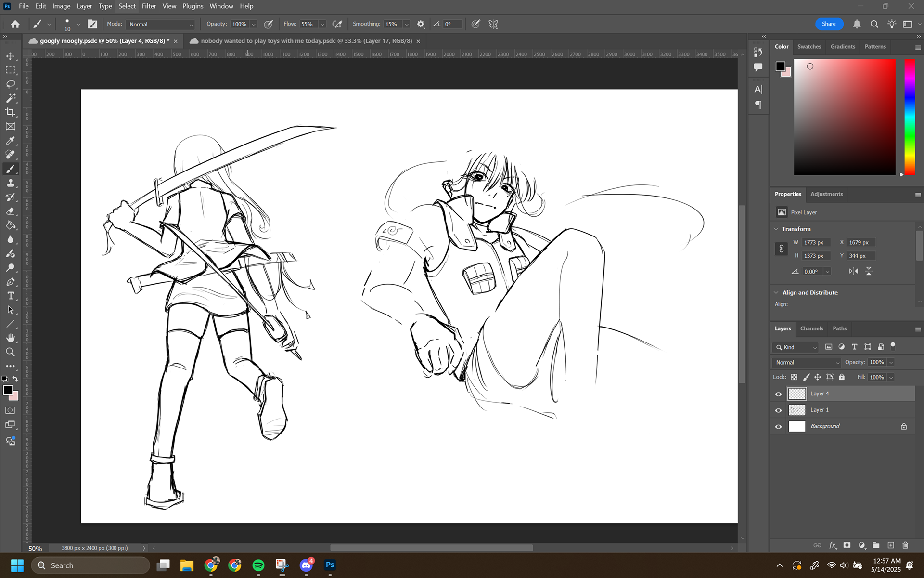Delete layer with trash icon
This screenshot has width=924, height=578.
(x=905, y=545)
